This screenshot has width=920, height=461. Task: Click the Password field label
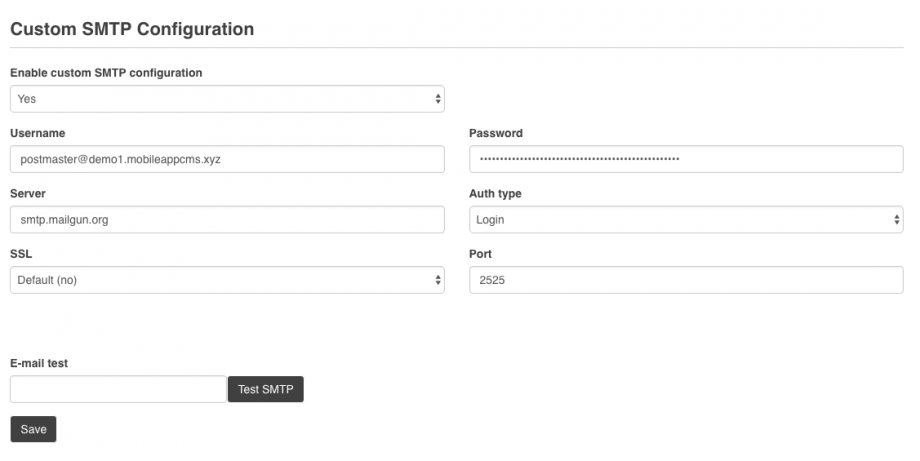(x=496, y=133)
